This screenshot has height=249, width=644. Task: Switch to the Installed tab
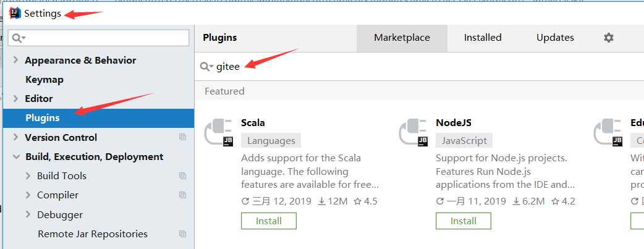click(483, 38)
